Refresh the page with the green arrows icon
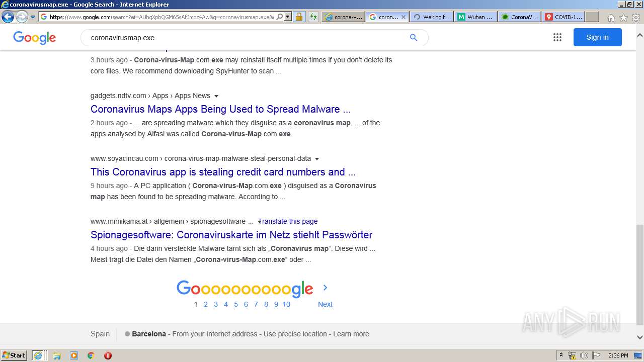This screenshot has height=362, width=644. point(313,17)
